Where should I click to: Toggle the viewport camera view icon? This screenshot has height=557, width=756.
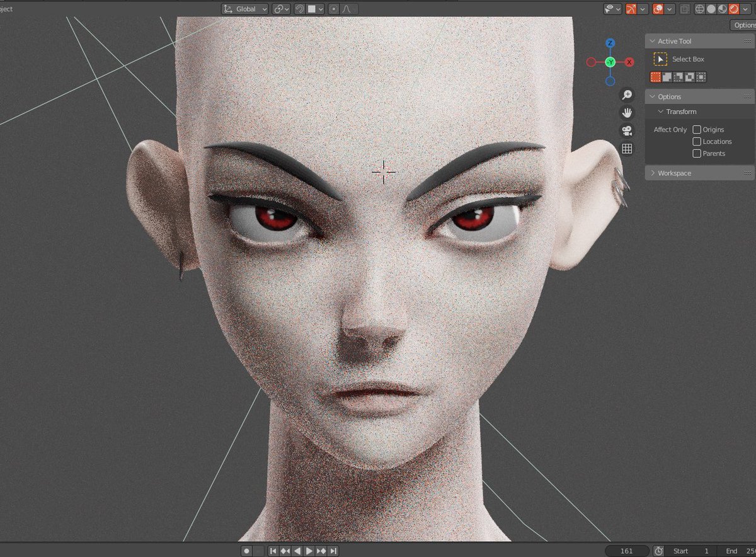pos(626,130)
